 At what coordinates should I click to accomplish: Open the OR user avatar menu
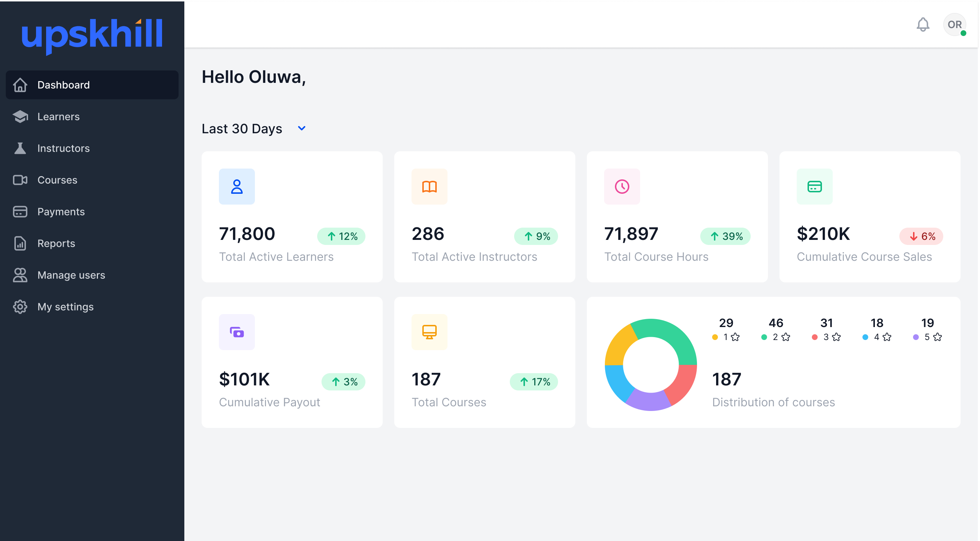[x=954, y=25]
